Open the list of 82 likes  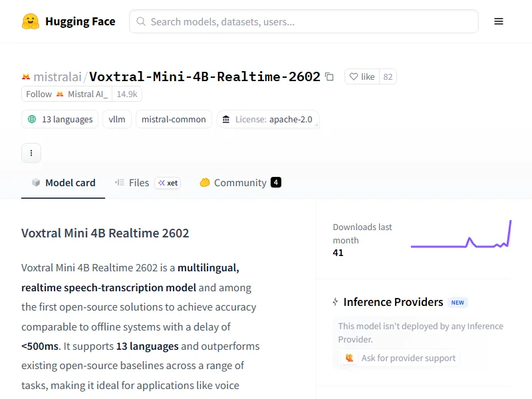click(x=388, y=77)
